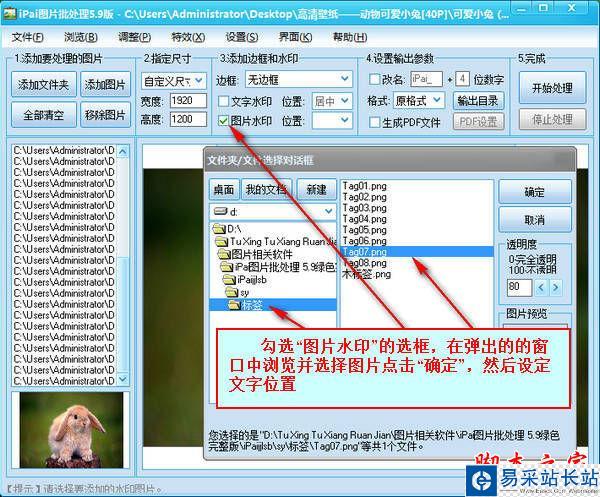
Task: Select file Tag07.png
Action: click(417, 252)
